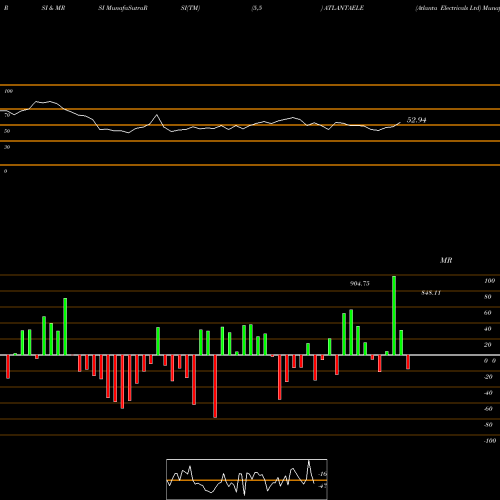Screen dimensions: 500x500
Task: Click the ATLANTAELE ticker text in header
Action: pyautogui.click(x=344, y=8)
